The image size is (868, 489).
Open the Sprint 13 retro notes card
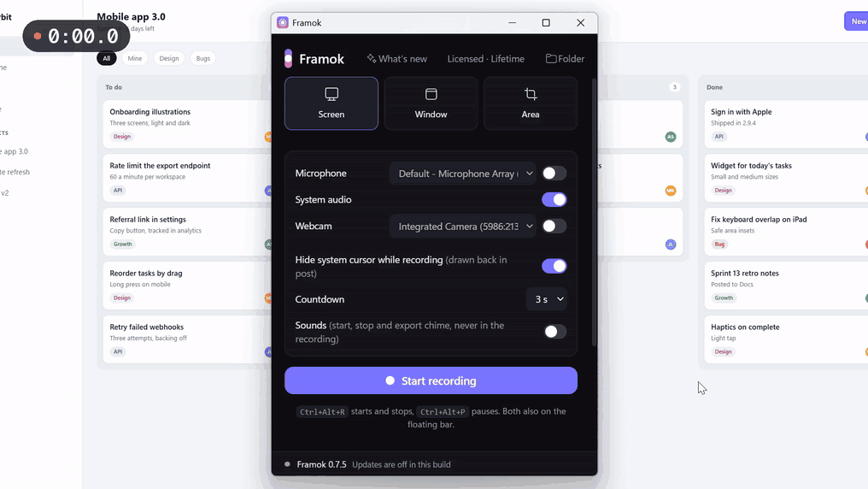[786, 286]
